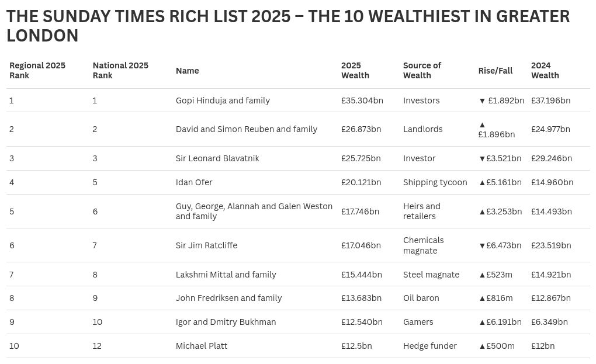Click the 2025 Wealth column header
The height and width of the screenshot is (364, 596).
pyautogui.click(x=355, y=70)
